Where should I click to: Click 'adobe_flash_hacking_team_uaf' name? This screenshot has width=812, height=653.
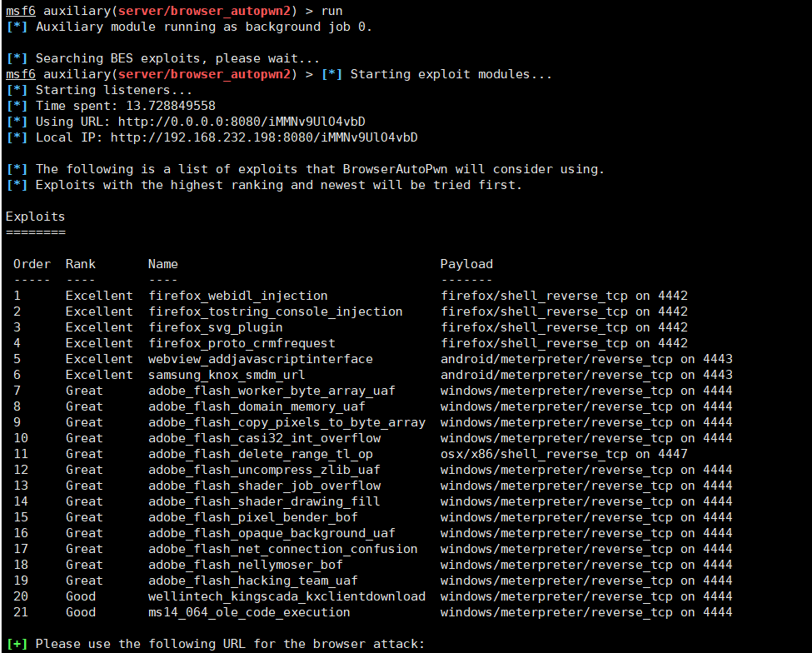click(252, 581)
